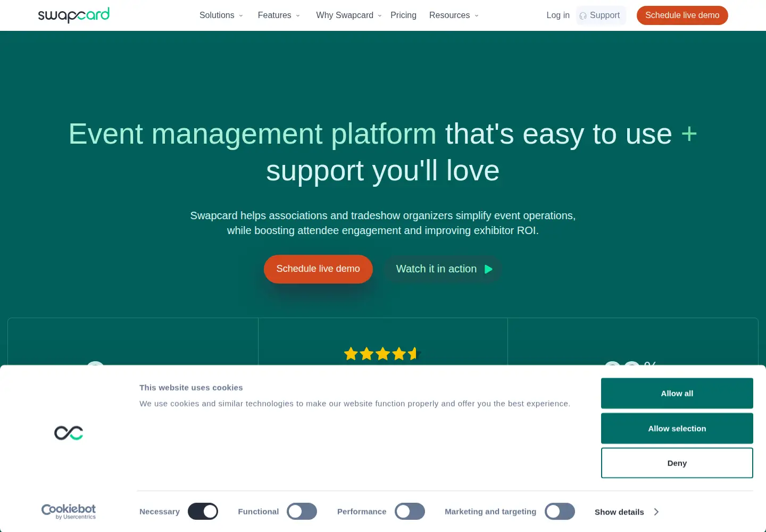Click Allow selection button

click(677, 428)
